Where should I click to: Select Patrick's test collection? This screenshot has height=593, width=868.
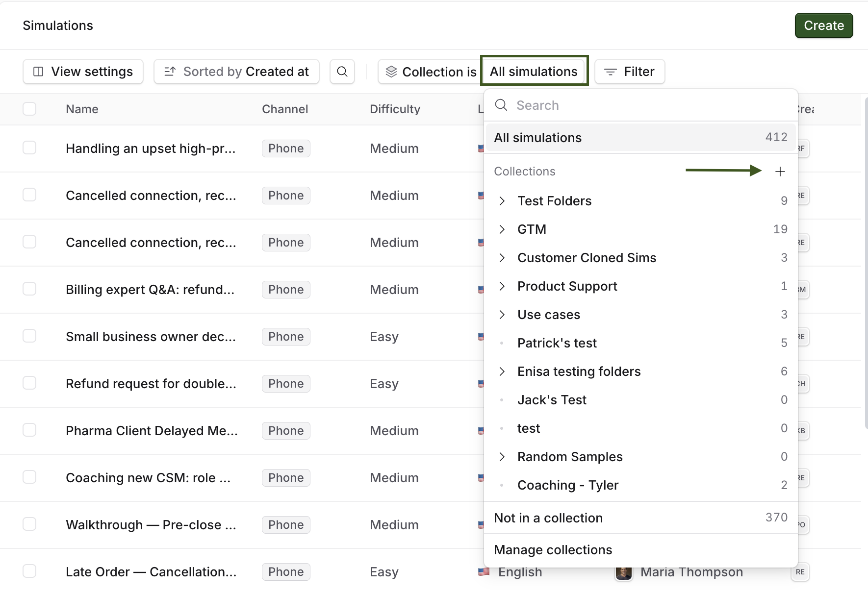[640, 343]
